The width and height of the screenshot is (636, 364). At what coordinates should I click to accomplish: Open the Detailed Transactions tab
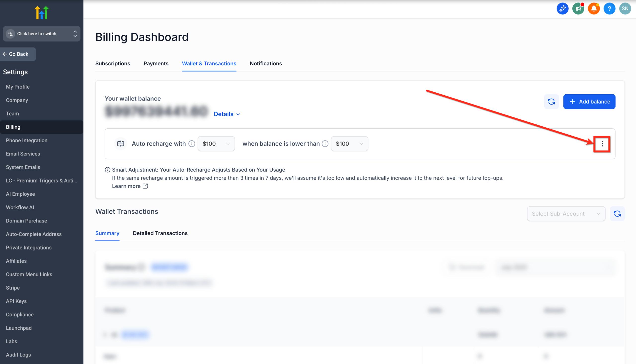tap(160, 233)
